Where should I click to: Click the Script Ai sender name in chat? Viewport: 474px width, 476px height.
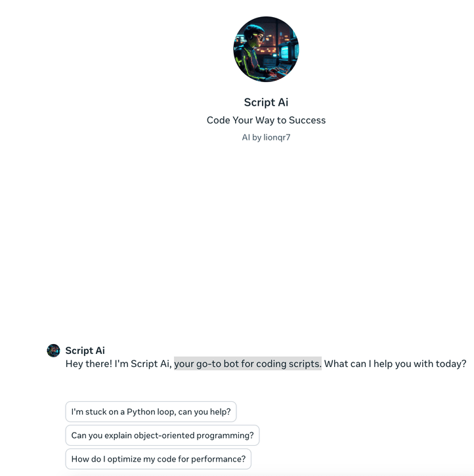(x=85, y=351)
